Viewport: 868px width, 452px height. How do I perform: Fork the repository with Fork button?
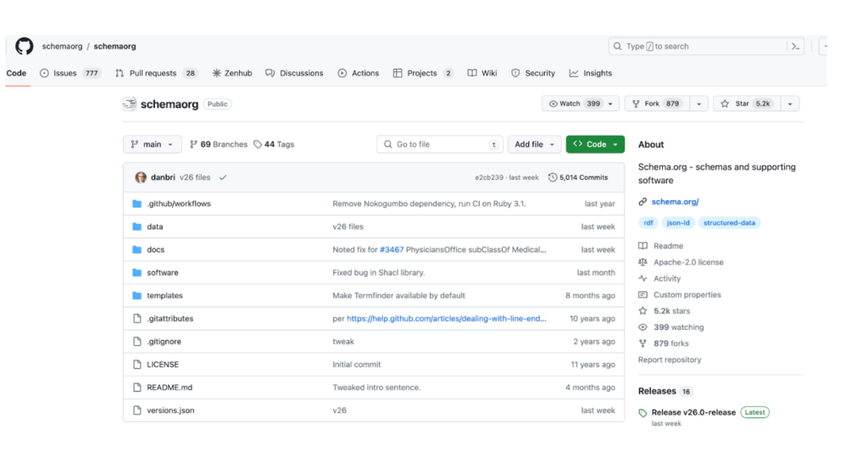657,103
